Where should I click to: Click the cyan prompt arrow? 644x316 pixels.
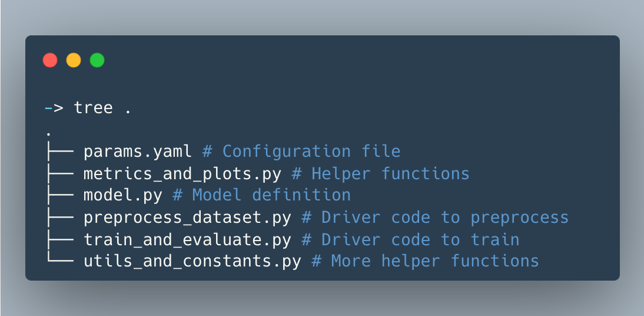(54, 108)
